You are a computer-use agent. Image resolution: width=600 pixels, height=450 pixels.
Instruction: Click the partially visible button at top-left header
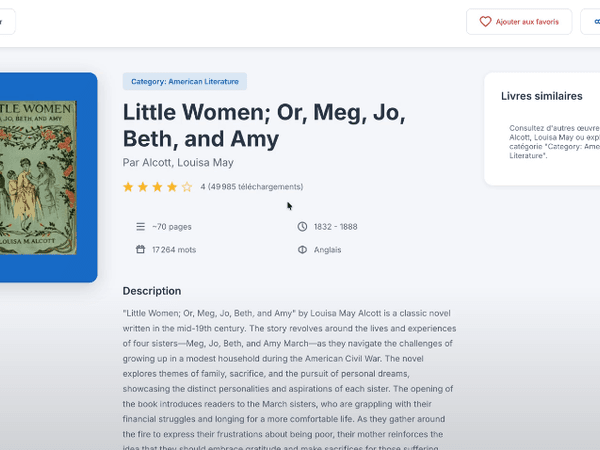tap(7, 22)
